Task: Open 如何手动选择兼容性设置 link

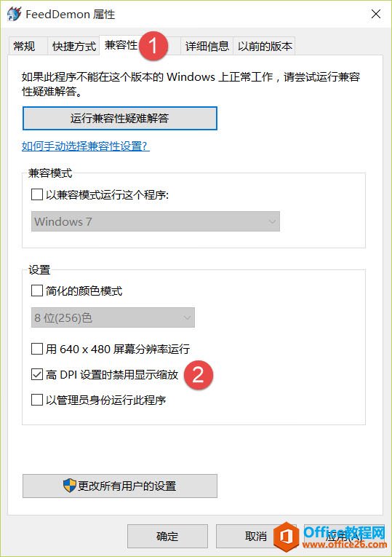Action: click(x=86, y=146)
